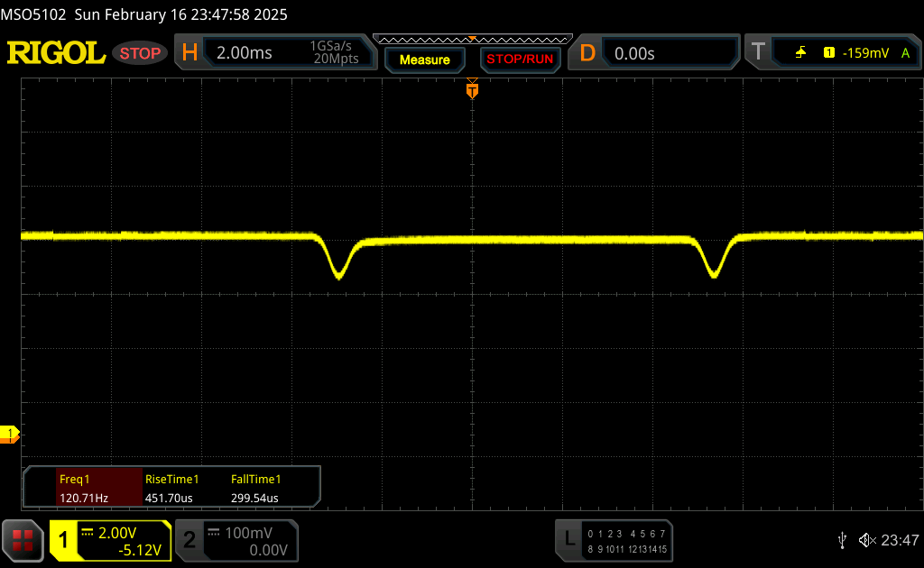Toggle channel 2 number tab

click(189, 540)
